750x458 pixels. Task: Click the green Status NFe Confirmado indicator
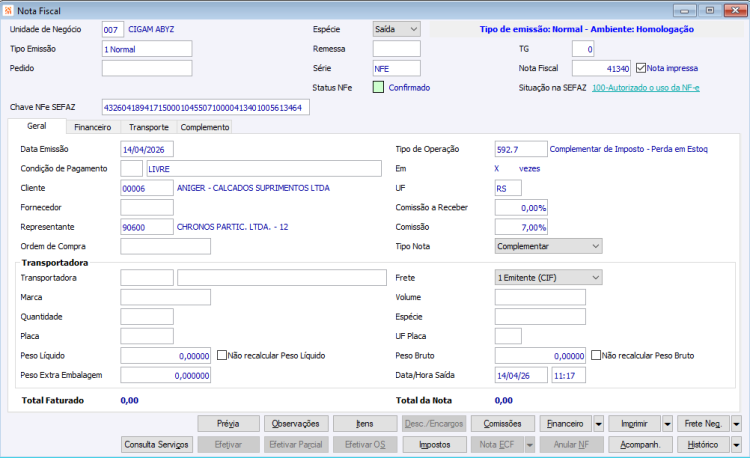pos(378,87)
